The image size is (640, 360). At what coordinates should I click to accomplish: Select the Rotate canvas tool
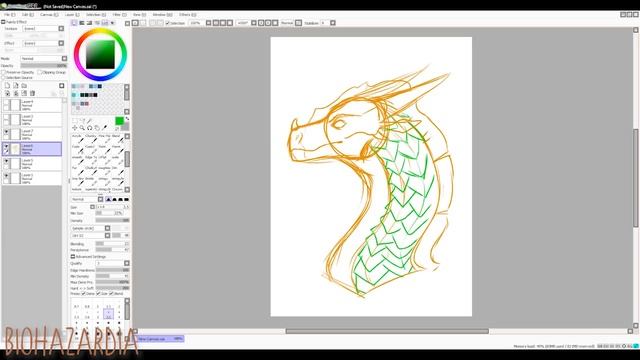pyautogui.click(x=89, y=128)
